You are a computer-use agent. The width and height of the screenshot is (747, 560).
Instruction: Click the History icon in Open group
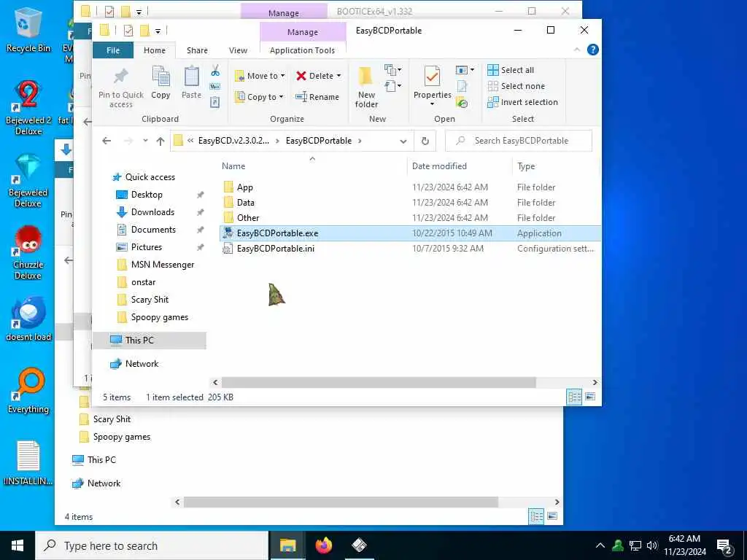[x=462, y=102]
